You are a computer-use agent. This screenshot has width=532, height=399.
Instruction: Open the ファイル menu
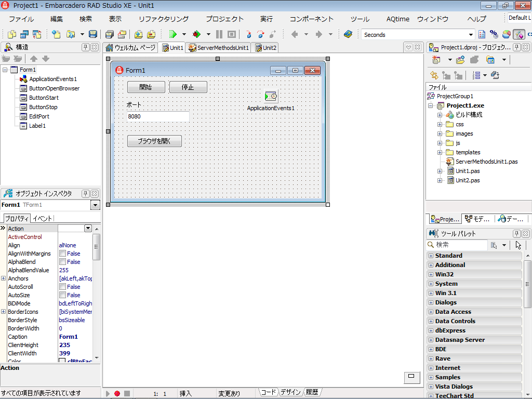[21, 19]
